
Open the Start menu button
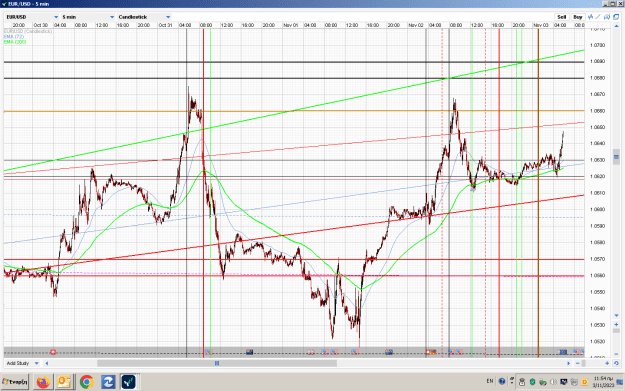tap(15, 382)
